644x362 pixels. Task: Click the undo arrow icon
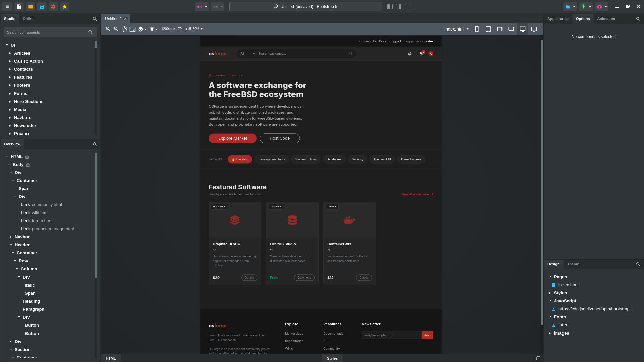[200, 7]
